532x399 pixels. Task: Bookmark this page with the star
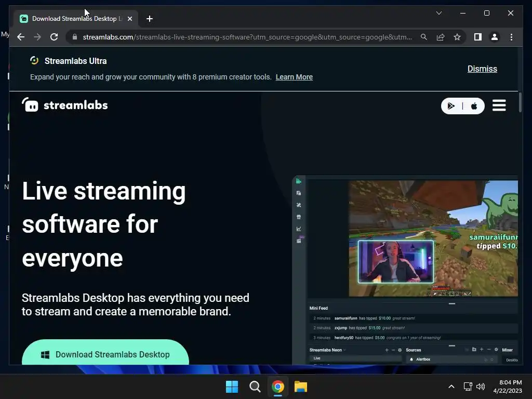click(x=457, y=37)
